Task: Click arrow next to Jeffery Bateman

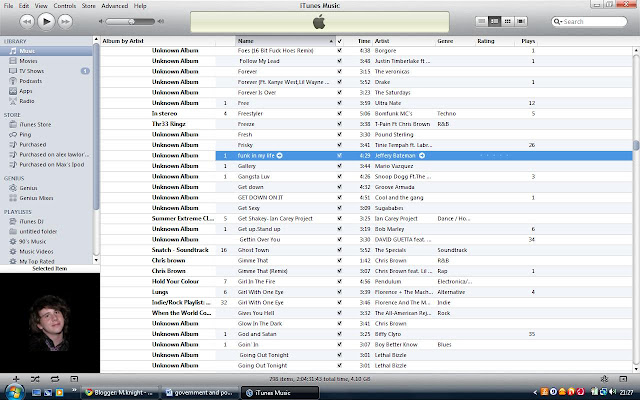Action: 422,156
